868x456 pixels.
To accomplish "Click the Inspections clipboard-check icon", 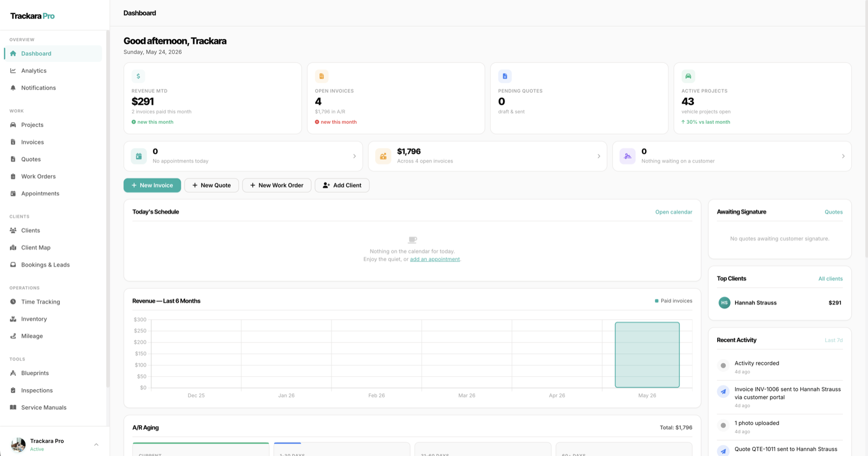I will pyautogui.click(x=13, y=390).
